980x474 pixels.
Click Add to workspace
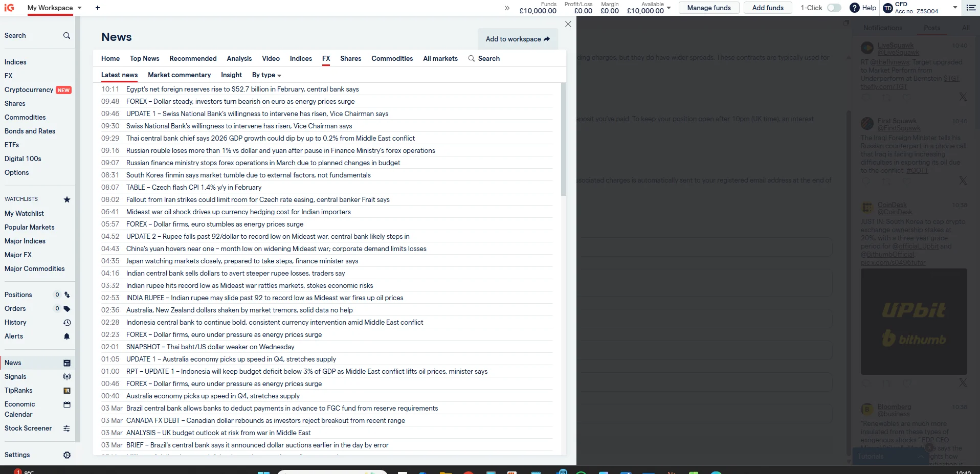[517, 39]
